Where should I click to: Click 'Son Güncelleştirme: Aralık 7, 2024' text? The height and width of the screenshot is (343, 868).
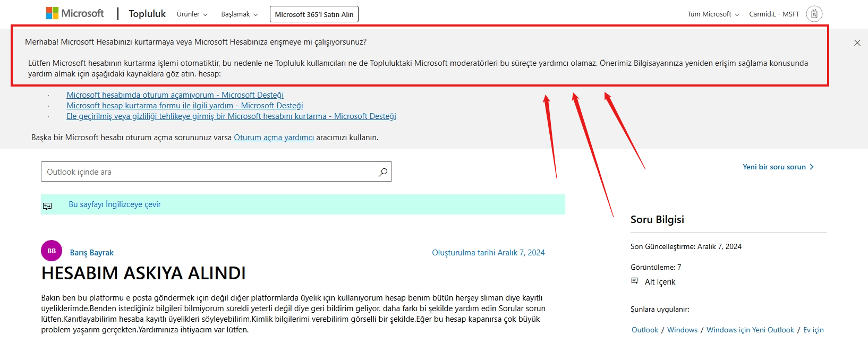[686, 246]
